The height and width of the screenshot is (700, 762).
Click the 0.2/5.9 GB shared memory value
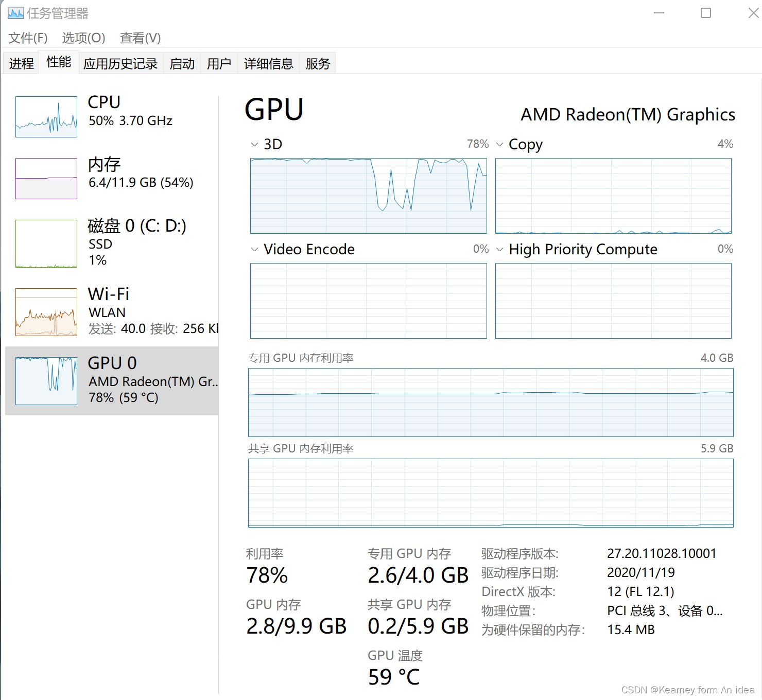[x=418, y=626]
